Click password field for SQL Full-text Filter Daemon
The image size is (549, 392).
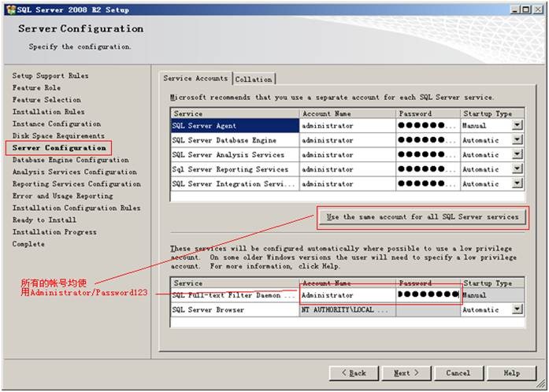pos(428,295)
